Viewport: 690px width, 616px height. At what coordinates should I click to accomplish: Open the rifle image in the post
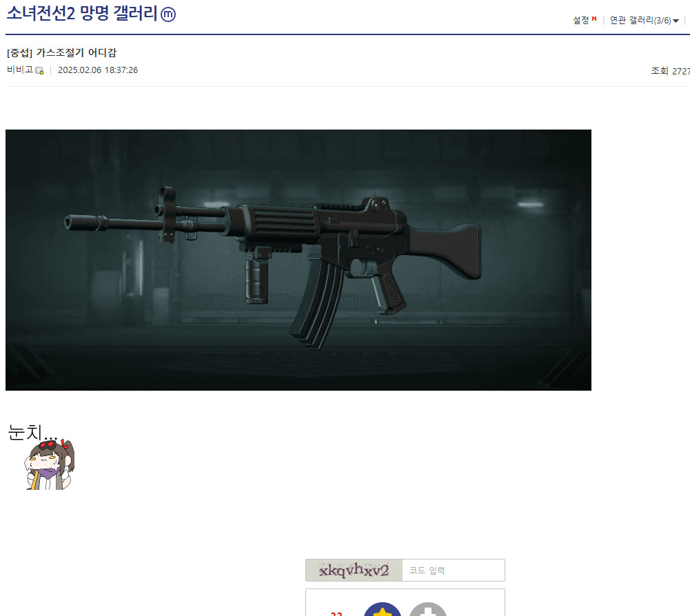tap(298, 260)
